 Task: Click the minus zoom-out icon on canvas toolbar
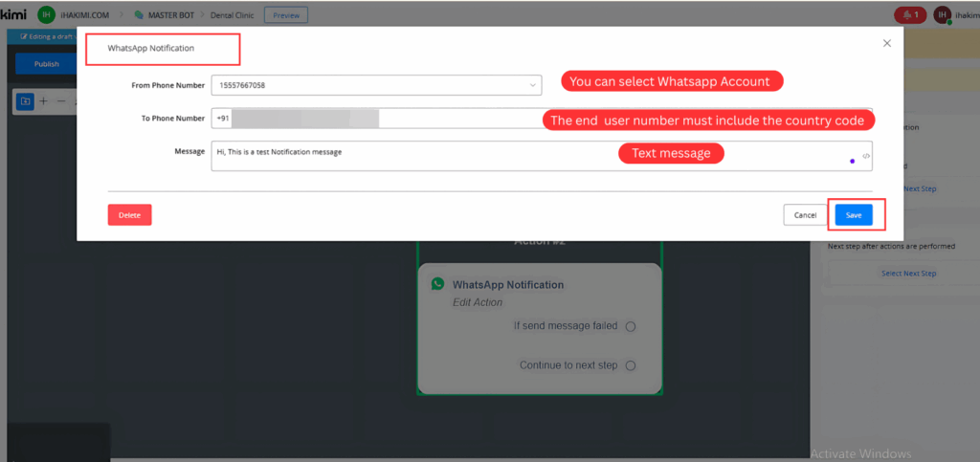(x=61, y=100)
